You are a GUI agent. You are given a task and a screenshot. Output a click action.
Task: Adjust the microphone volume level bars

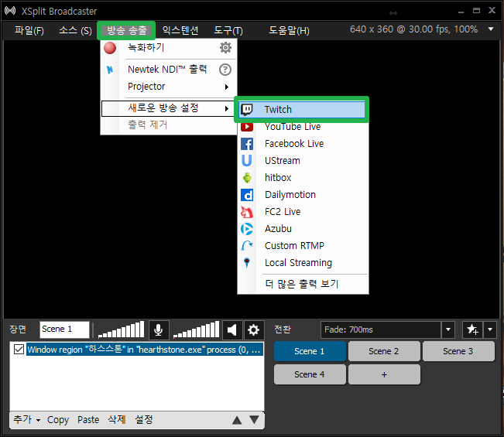point(122,329)
